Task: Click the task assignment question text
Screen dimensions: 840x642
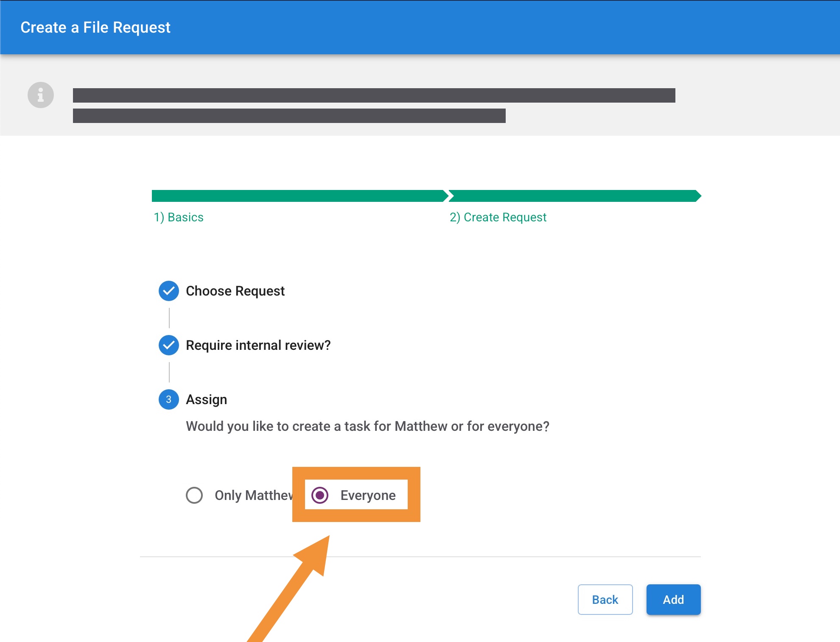Action: click(367, 426)
